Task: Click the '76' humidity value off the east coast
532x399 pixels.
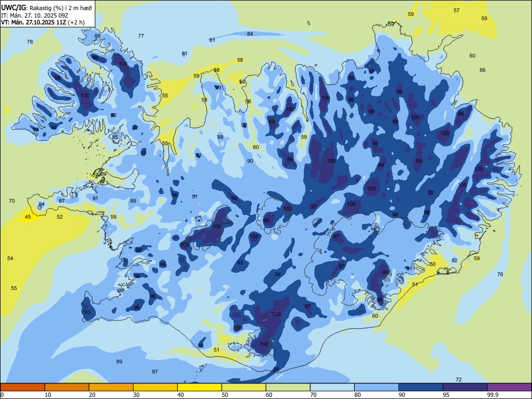Action: [500, 274]
